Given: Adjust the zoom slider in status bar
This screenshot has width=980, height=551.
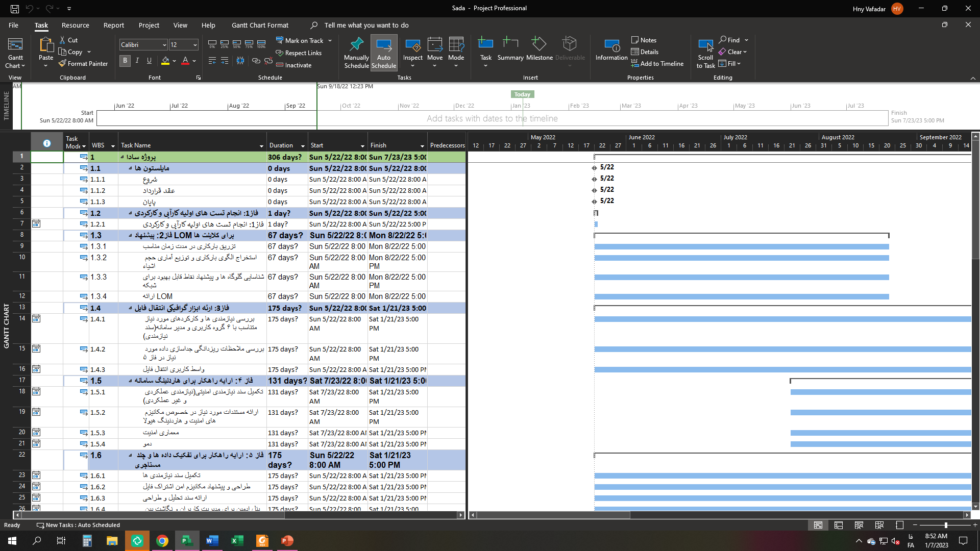Looking at the screenshot, I should click(945, 525).
